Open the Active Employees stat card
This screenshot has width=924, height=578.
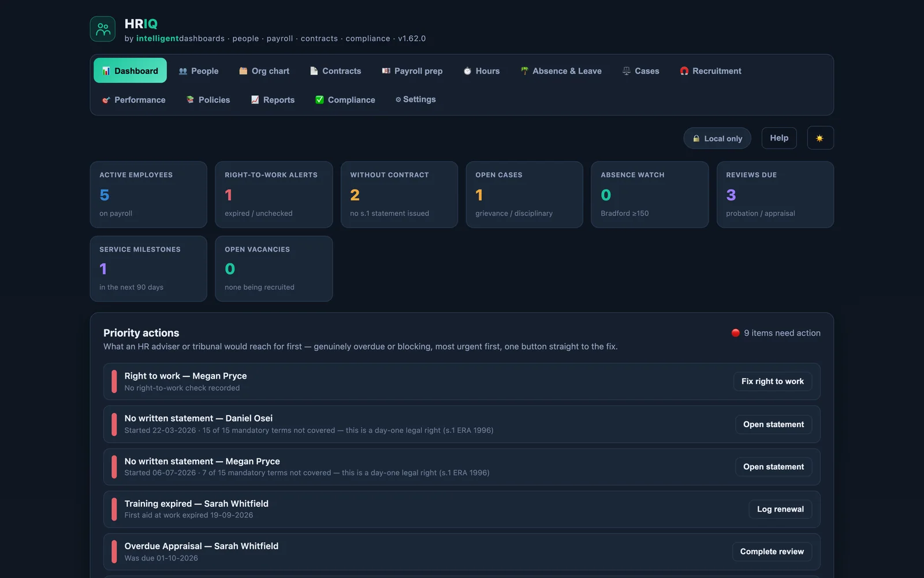148,195
